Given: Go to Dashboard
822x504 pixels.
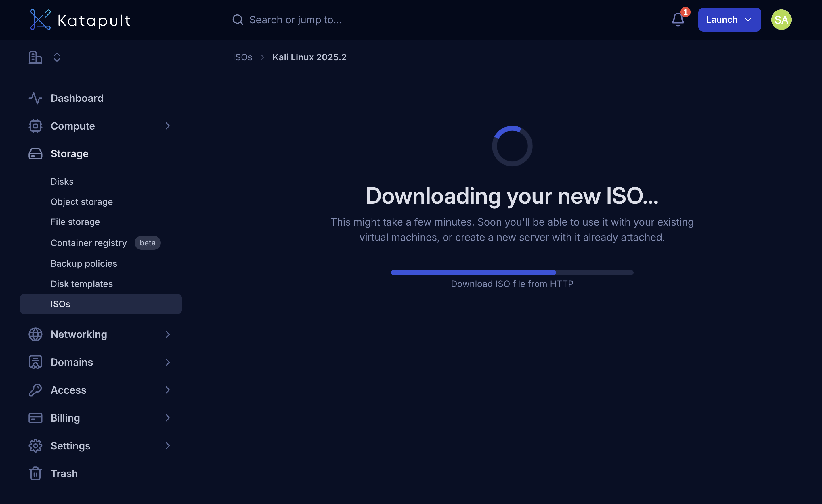Looking at the screenshot, I should coord(77,98).
